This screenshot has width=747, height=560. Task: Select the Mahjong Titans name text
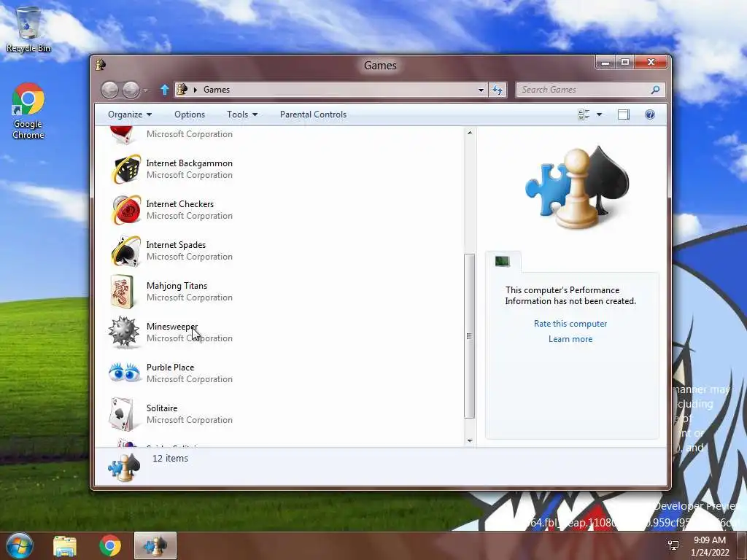[x=177, y=286]
